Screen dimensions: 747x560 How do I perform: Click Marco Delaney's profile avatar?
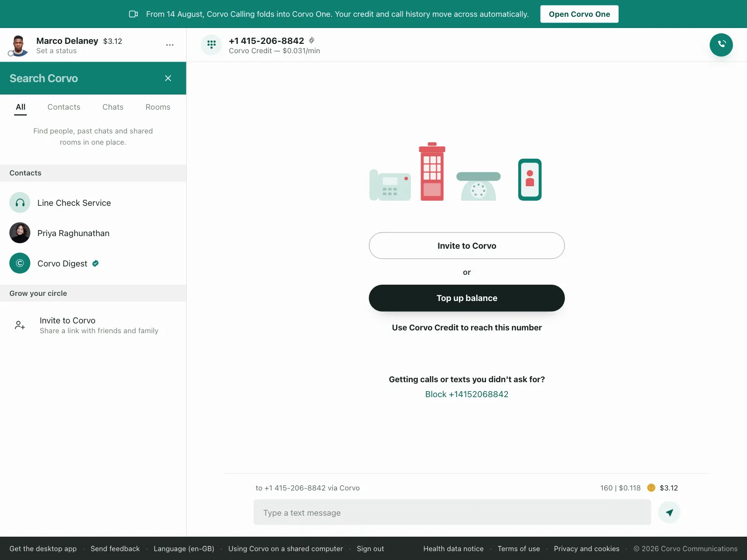[18, 45]
